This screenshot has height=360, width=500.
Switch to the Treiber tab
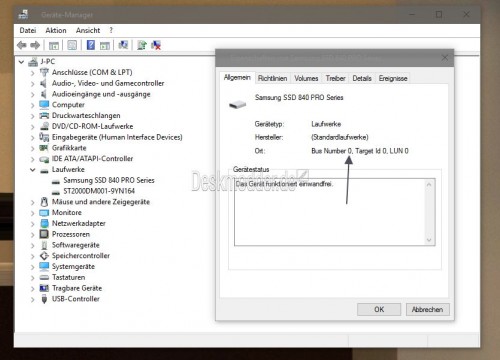point(335,78)
